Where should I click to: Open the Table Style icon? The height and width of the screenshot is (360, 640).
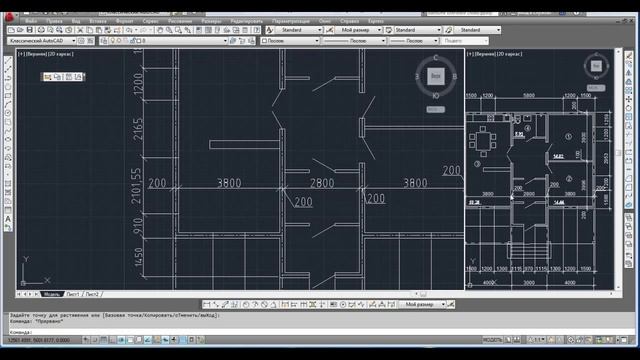tap(389, 30)
